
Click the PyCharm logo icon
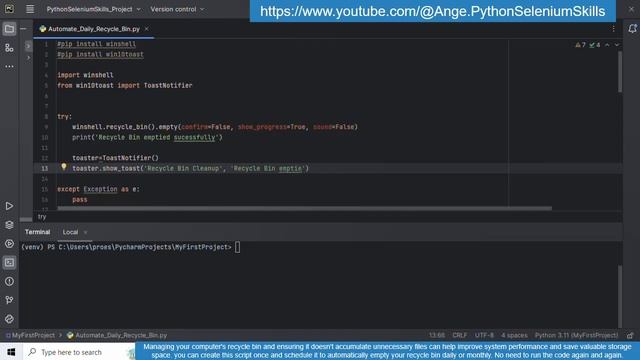9,9
